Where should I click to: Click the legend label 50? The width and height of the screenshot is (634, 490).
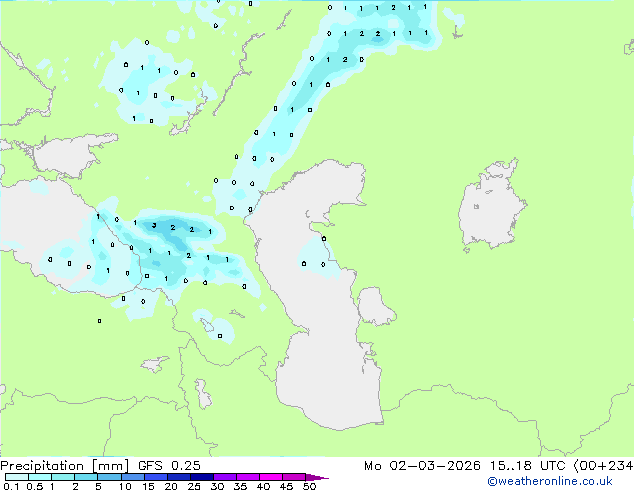point(309,486)
